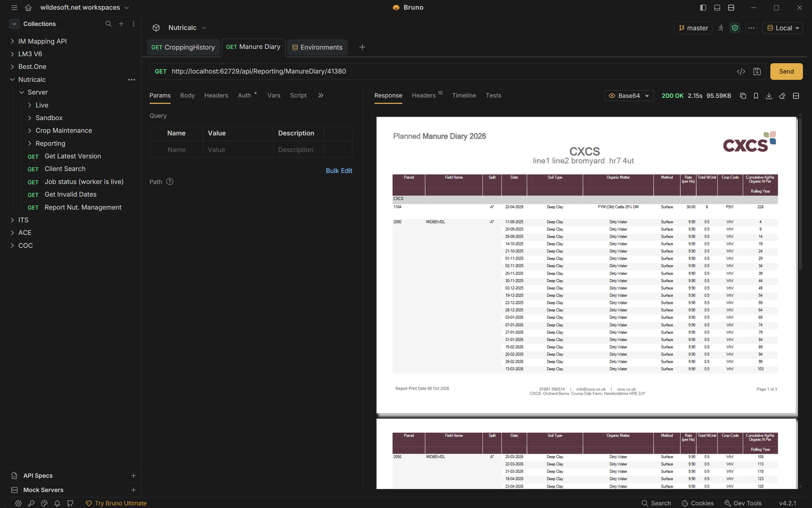
Task: Open Dev Tools in status bar
Action: (x=742, y=503)
